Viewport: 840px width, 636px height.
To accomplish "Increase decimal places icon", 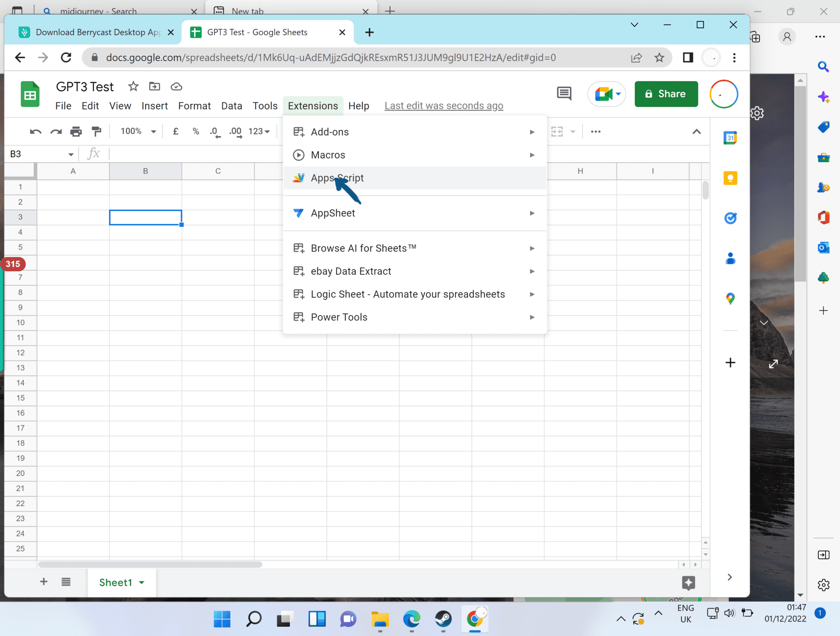I will 235,132.
